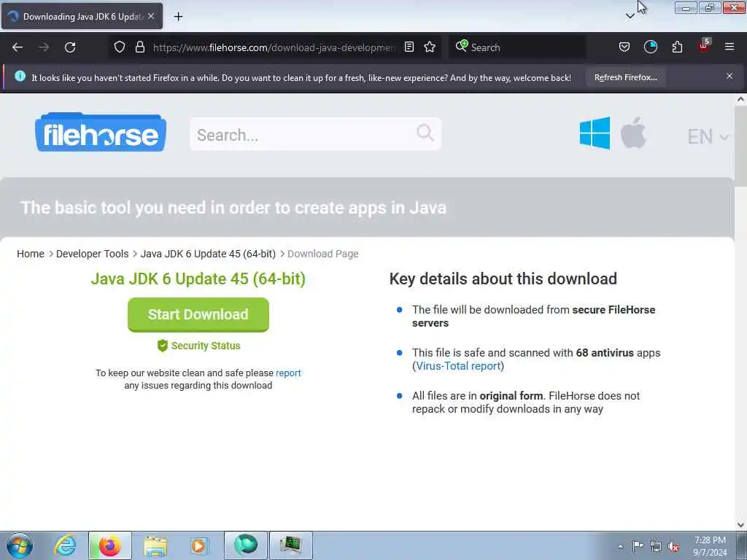Open the Save to Pocket icon

624,47
